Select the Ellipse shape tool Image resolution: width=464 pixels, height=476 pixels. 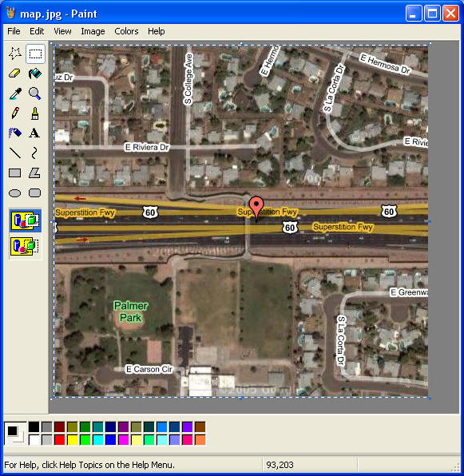click(15, 192)
